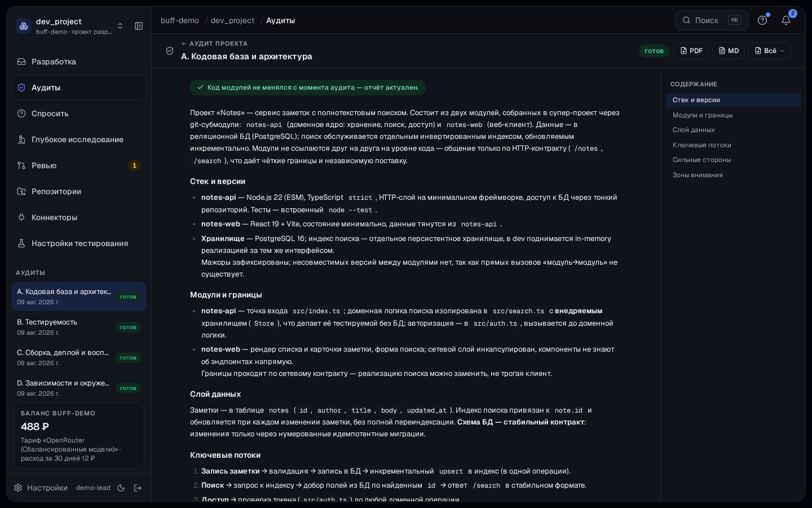Click the 488 ₽ balance amount
This screenshot has height=508, width=812.
pyautogui.click(x=35, y=427)
